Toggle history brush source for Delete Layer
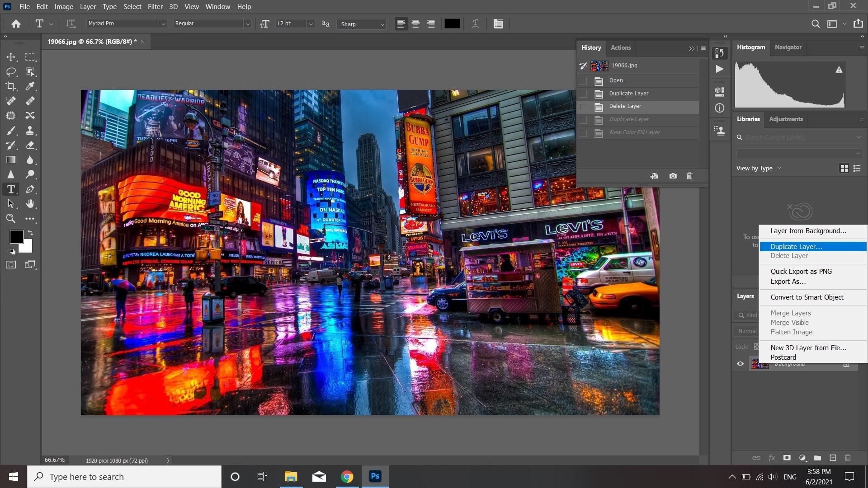 (584, 107)
